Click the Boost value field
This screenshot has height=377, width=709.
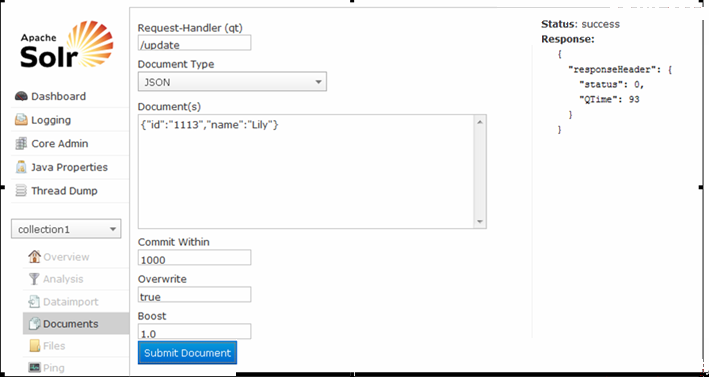click(x=194, y=332)
